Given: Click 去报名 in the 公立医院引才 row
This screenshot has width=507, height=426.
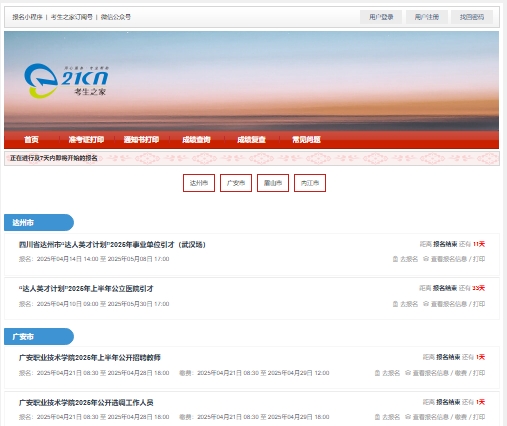Looking at the screenshot, I should click(405, 304).
